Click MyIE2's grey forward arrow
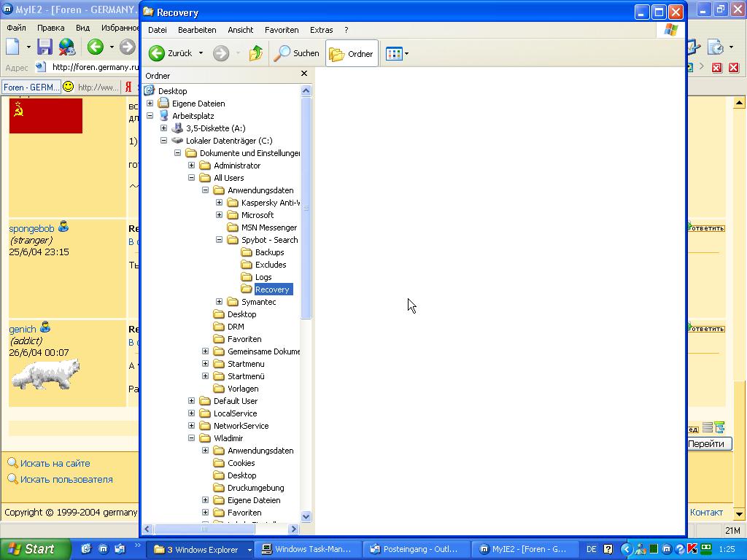747x560 pixels. coord(127,47)
